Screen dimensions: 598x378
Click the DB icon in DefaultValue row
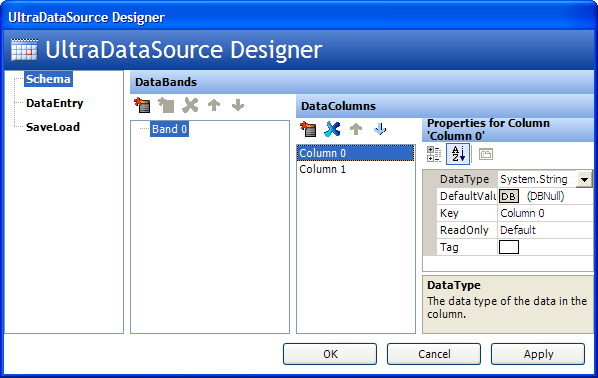point(509,196)
